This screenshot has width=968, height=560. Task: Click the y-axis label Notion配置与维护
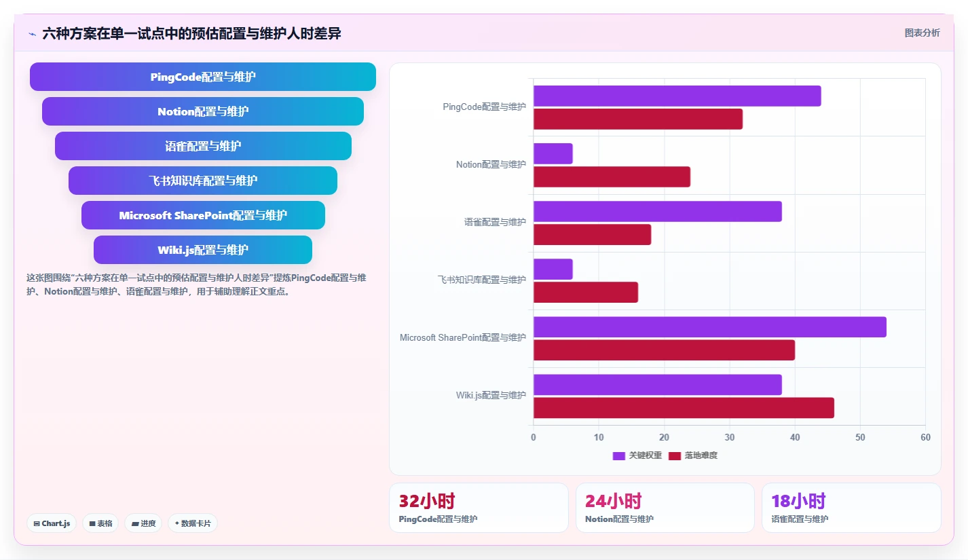(x=491, y=164)
